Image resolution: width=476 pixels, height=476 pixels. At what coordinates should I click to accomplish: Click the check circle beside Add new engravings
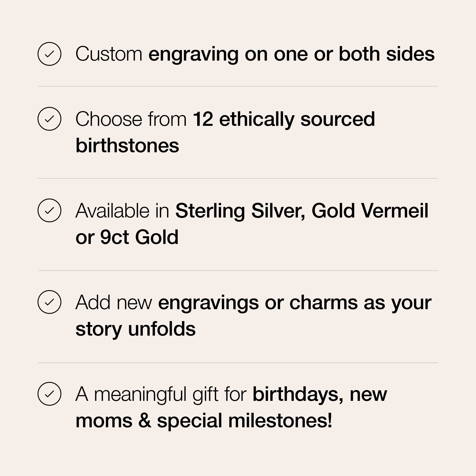pyautogui.click(x=49, y=302)
